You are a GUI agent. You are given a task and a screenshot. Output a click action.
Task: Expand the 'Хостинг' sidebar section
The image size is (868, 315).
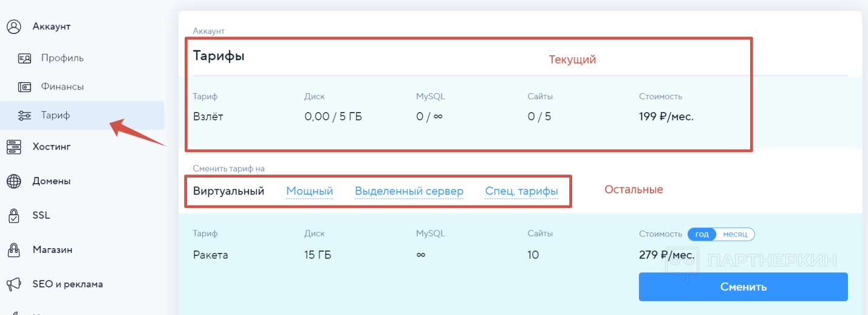coord(52,147)
